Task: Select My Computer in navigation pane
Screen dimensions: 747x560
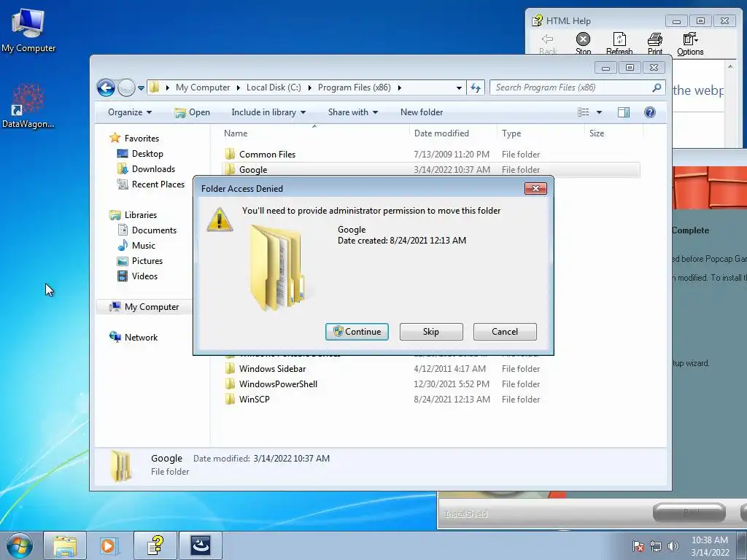Action: 152,307
